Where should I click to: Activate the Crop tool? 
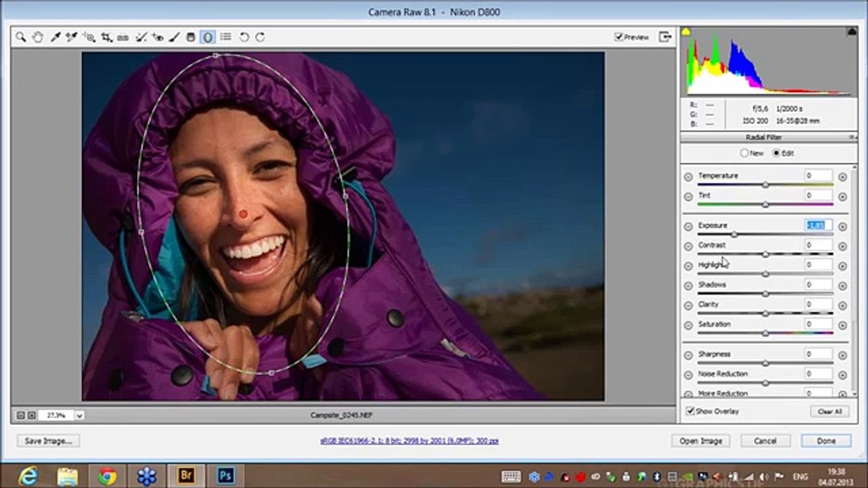[106, 37]
